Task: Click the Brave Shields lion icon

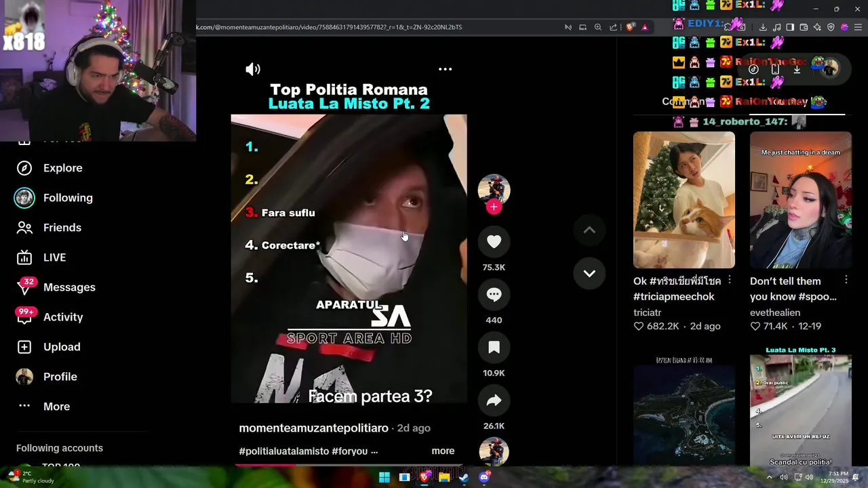Action: point(630,27)
